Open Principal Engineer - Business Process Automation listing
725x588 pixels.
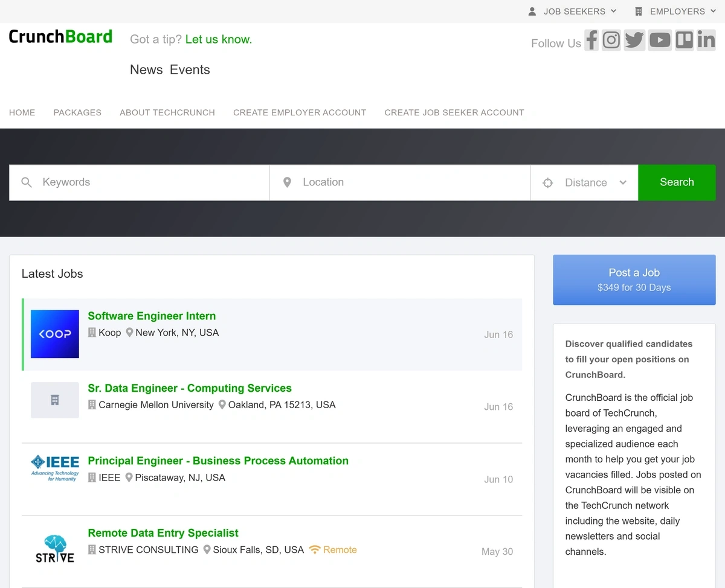(218, 461)
